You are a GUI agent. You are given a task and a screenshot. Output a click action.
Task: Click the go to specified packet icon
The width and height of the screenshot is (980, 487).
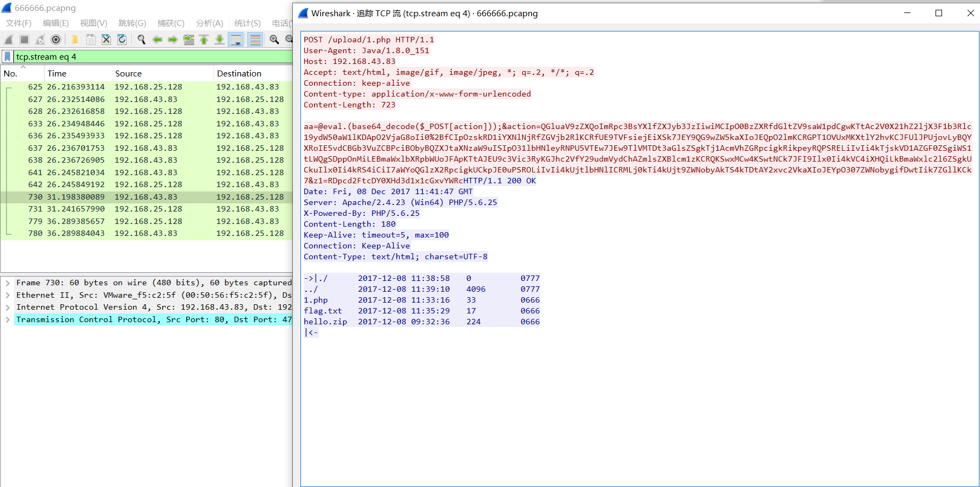[189, 40]
